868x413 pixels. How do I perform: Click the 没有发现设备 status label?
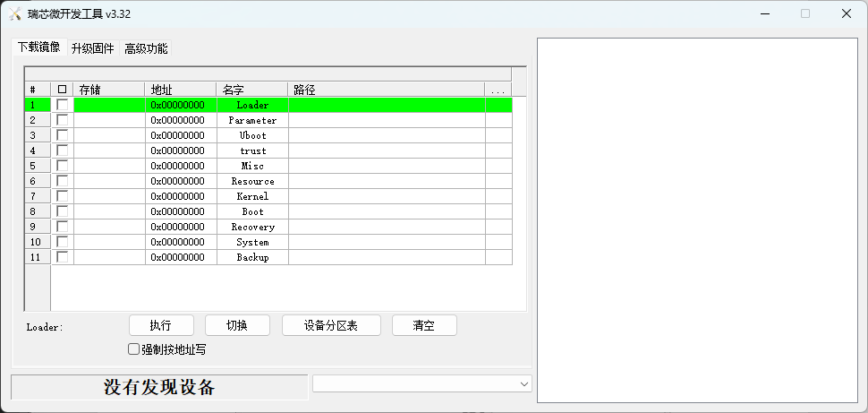point(159,387)
